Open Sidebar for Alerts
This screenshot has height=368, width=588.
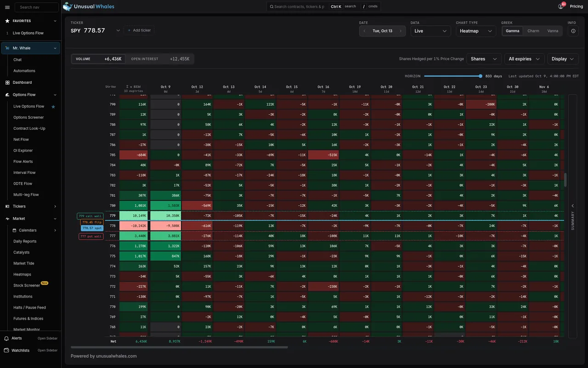47,338
